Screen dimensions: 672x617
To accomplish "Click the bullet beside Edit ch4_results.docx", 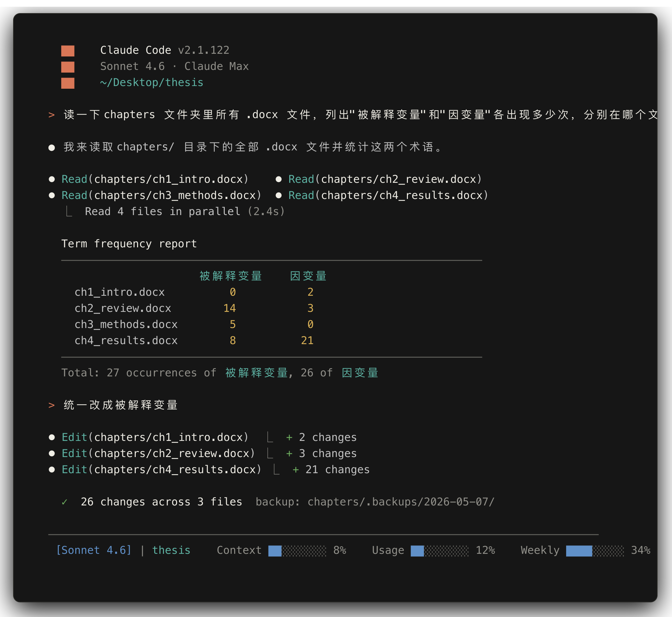I will coord(52,470).
